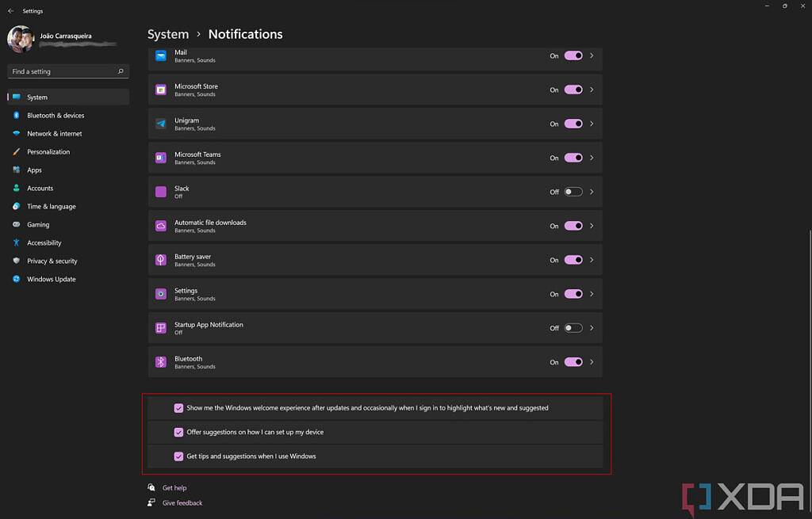Disable the Mail notifications toggle
This screenshot has width=812, height=519.
pos(573,55)
